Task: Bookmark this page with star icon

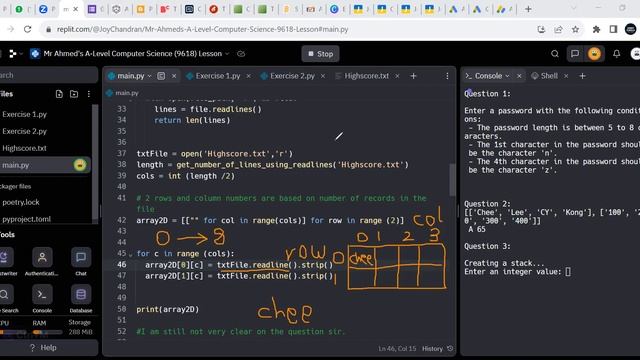Action: (576, 29)
